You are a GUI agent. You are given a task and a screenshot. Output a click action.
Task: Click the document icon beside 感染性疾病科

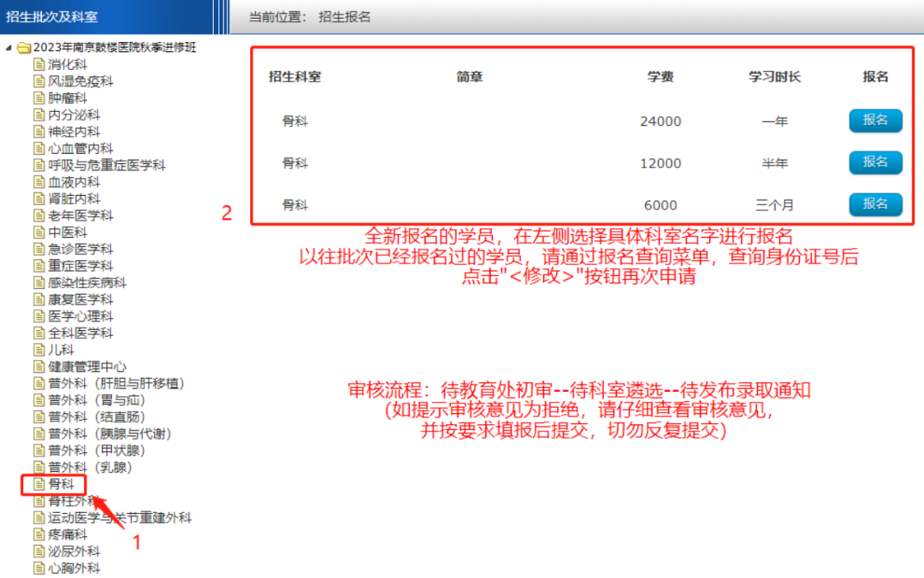(x=39, y=283)
